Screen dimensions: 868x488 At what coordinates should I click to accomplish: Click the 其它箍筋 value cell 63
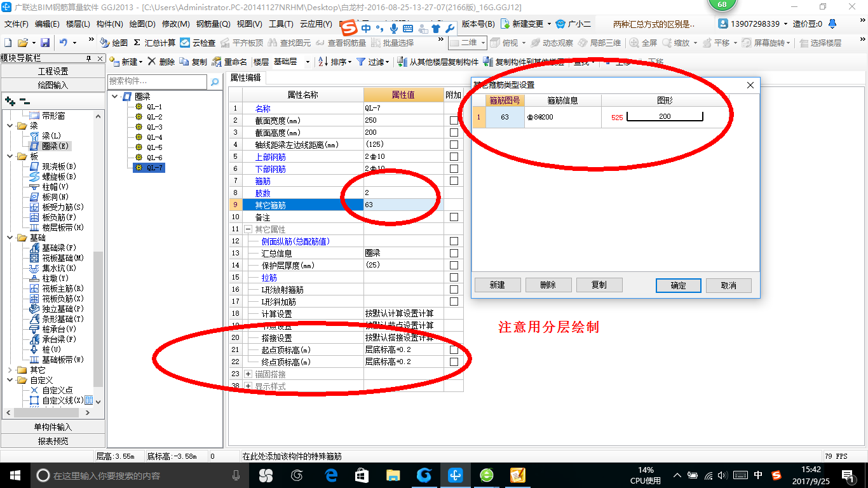click(x=403, y=205)
